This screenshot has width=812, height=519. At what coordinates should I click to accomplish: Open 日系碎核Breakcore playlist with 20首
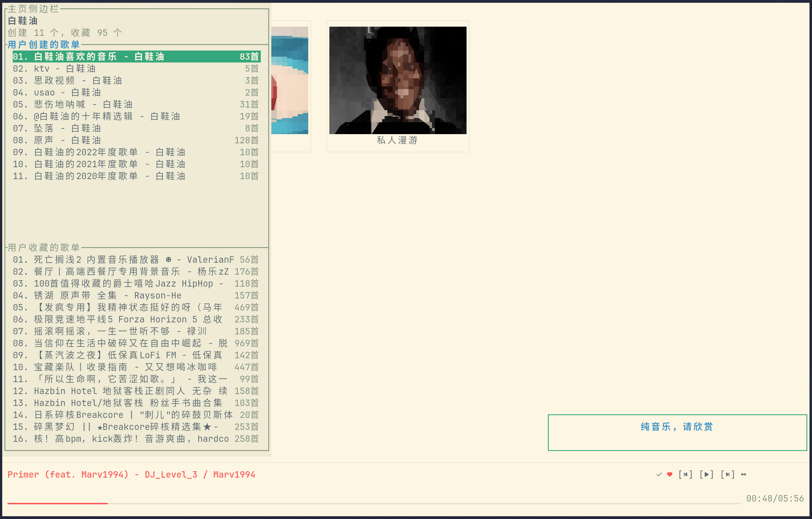point(137,415)
